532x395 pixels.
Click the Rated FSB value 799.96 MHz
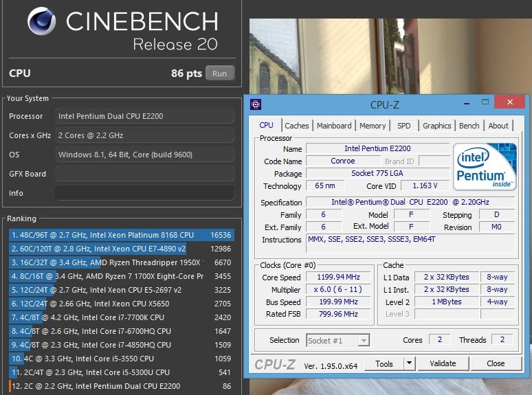click(338, 315)
